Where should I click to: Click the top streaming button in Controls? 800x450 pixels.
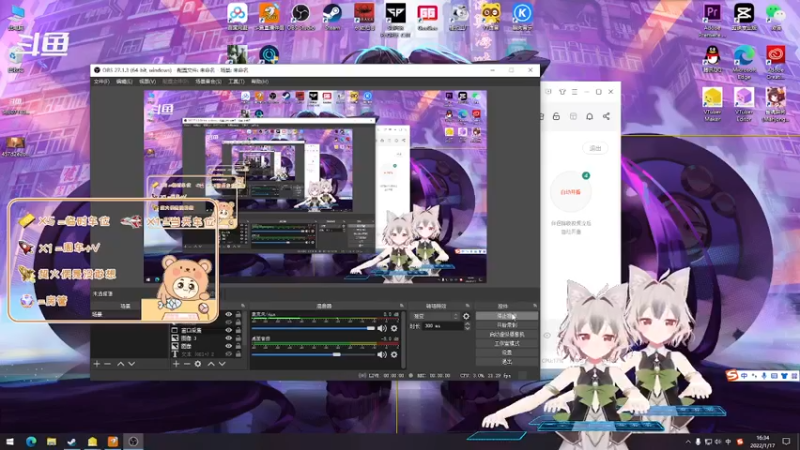point(507,316)
